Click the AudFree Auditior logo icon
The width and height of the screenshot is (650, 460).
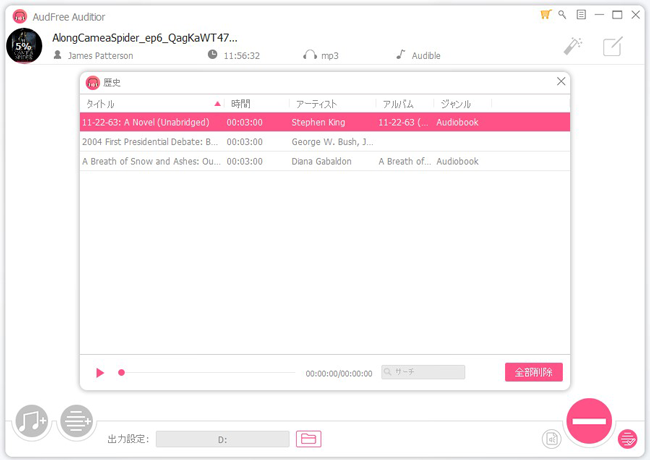19,17
